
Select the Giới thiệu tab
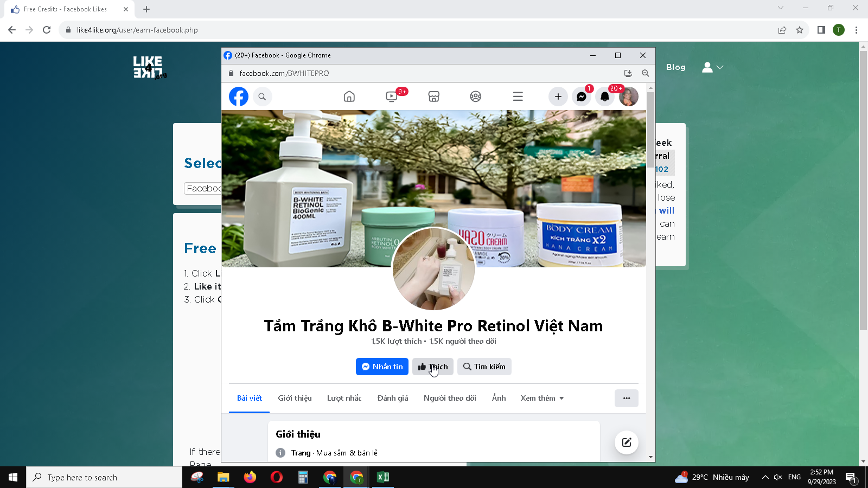[295, 398]
